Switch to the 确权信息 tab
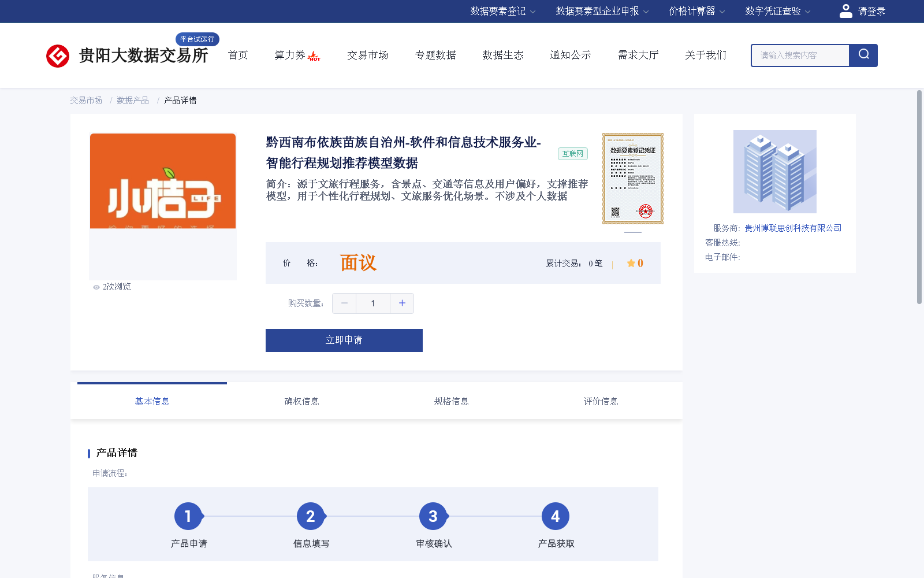This screenshot has width=924, height=578. click(301, 401)
